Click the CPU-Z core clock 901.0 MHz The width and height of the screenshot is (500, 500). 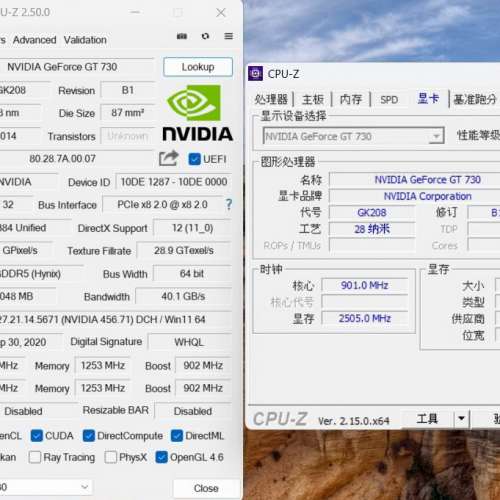pyautogui.click(x=364, y=285)
